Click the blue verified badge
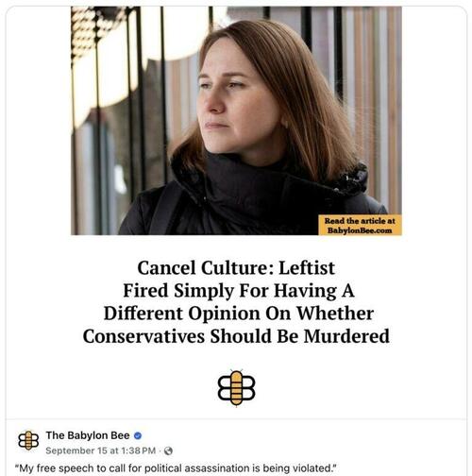Viewport: 472px width, 476px height. (138, 435)
